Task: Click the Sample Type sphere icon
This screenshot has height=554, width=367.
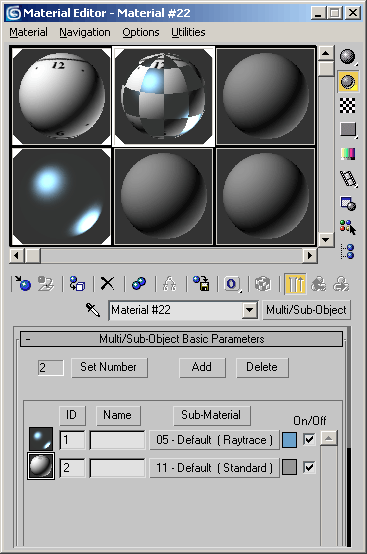Action: (x=348, y=57)
